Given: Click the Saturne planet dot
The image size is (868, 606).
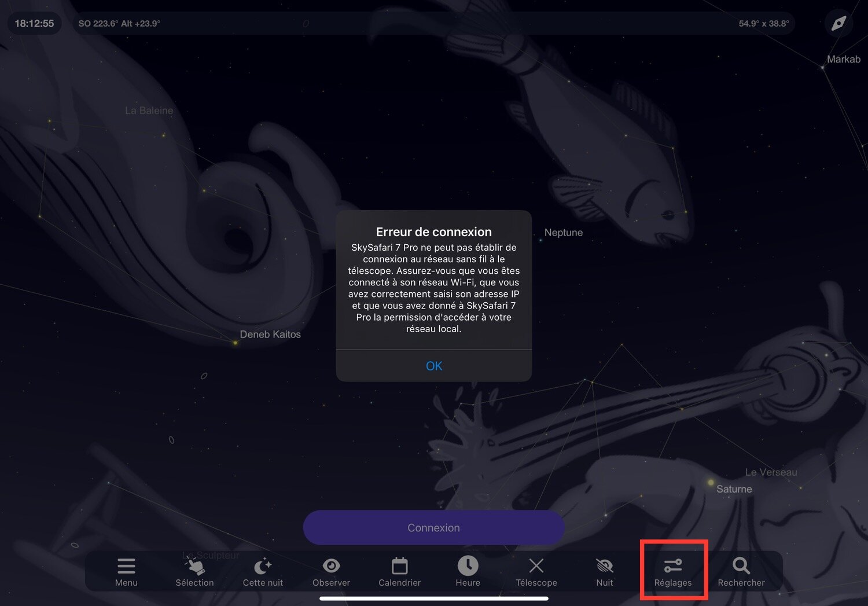Looking at the screenshot, I should [x=711, y=482].
